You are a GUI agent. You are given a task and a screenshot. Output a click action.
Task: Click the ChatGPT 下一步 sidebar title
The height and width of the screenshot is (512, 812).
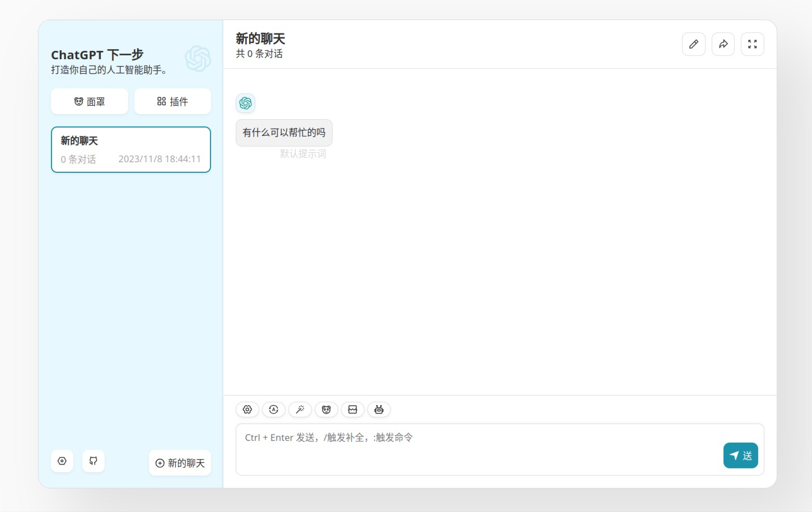[x=97, y=55]
